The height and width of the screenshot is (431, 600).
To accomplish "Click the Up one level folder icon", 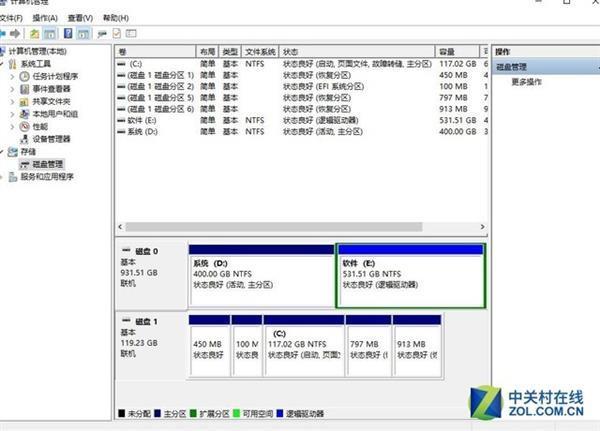I will (x=34, y=33).
